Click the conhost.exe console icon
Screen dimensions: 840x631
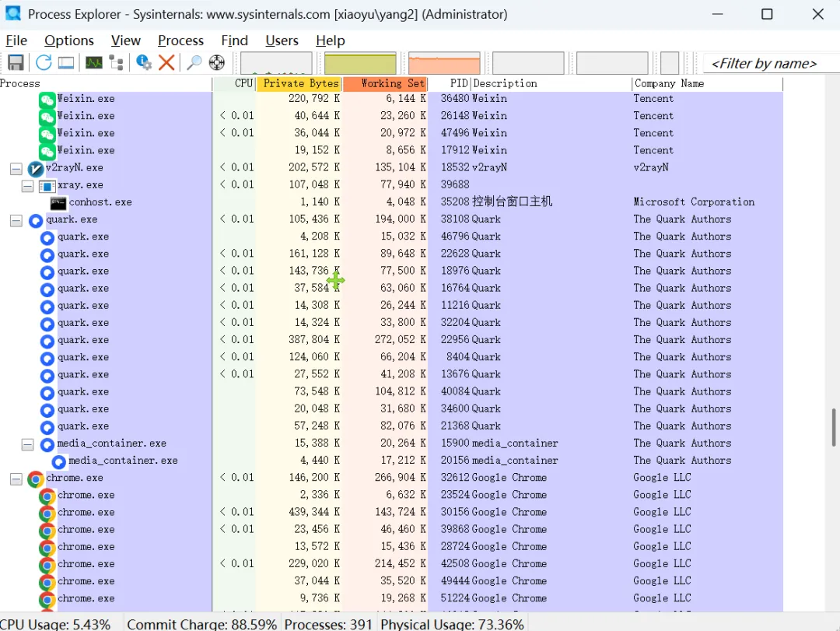tap(58, 203)
